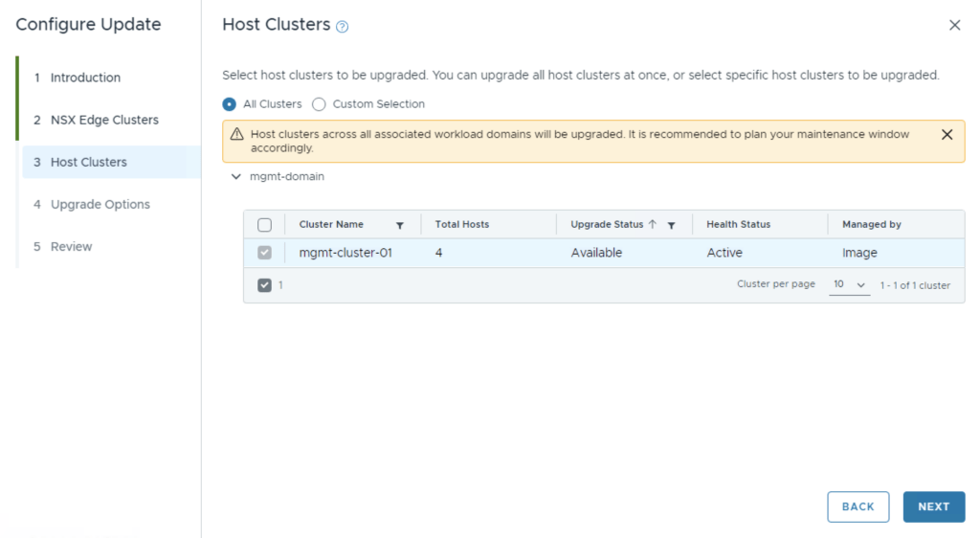The width and height of the screenshot is (980, 538).
Task: Go to the Introduction step
Action: tap(85, 78)
